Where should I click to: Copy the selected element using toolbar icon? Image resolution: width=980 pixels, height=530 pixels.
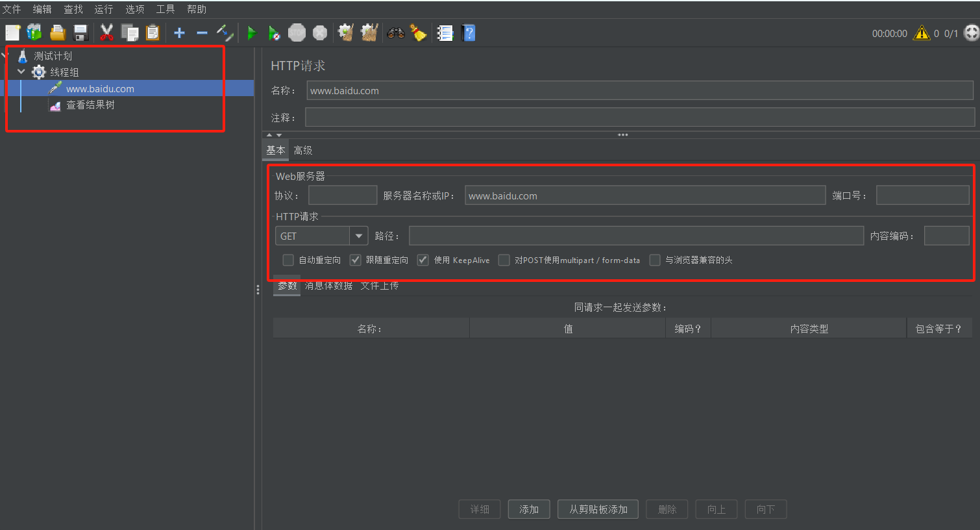pos(130,32)
